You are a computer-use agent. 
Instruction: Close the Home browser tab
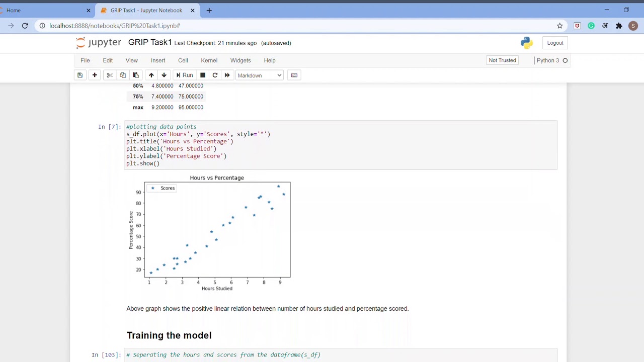(89, 10)
